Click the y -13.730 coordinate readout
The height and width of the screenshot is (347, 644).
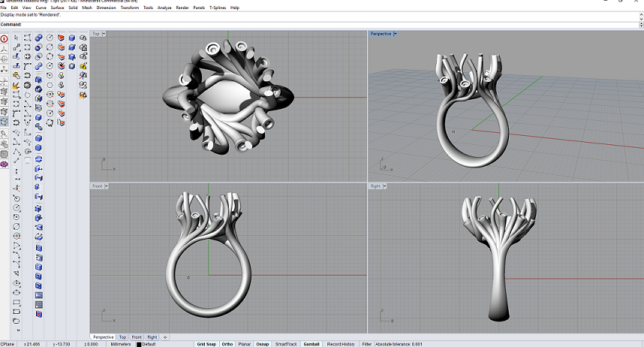62,344
